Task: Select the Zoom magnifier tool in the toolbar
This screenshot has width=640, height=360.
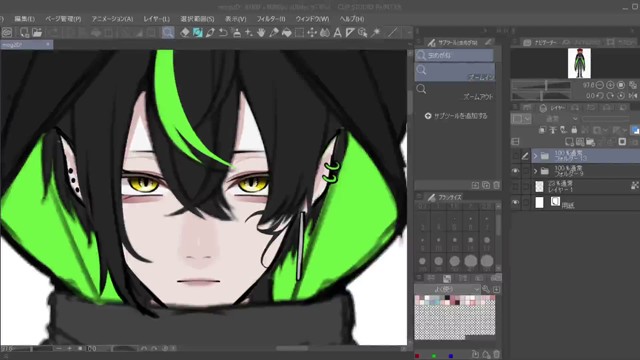Action: [x=167, y=33]
